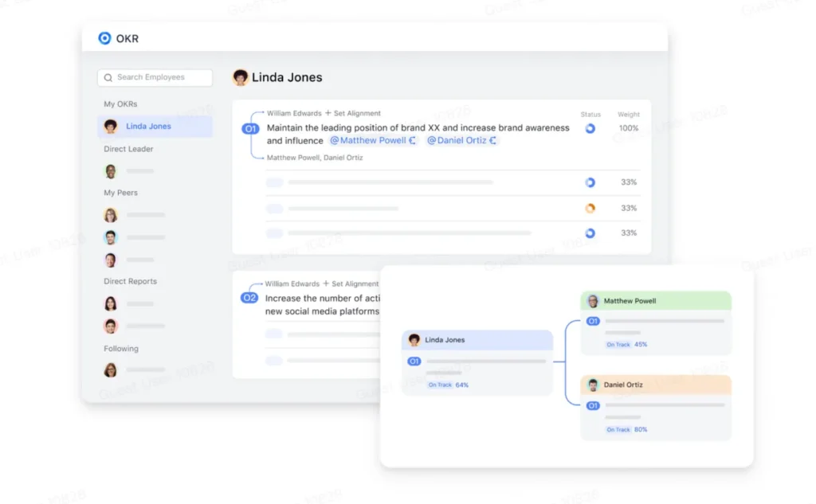816x504 pixels.
Task: Open the Linda Jones alignment card header
Action: coord(477,340)
